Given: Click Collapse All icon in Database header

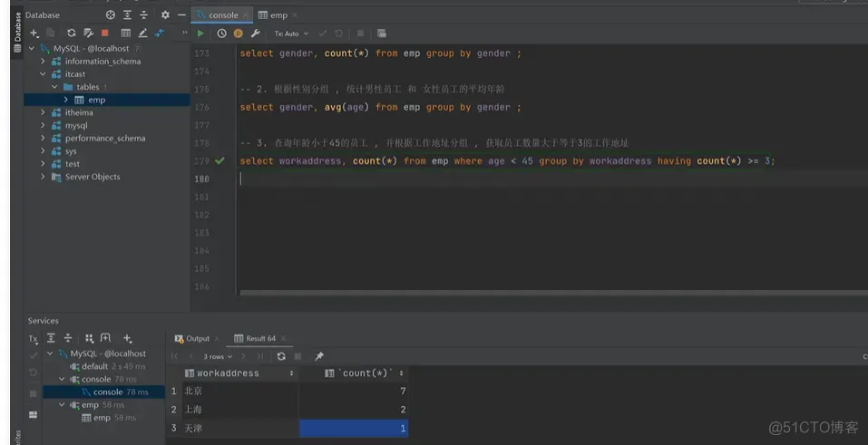Looking at the screenshot, I should point(144,15).
